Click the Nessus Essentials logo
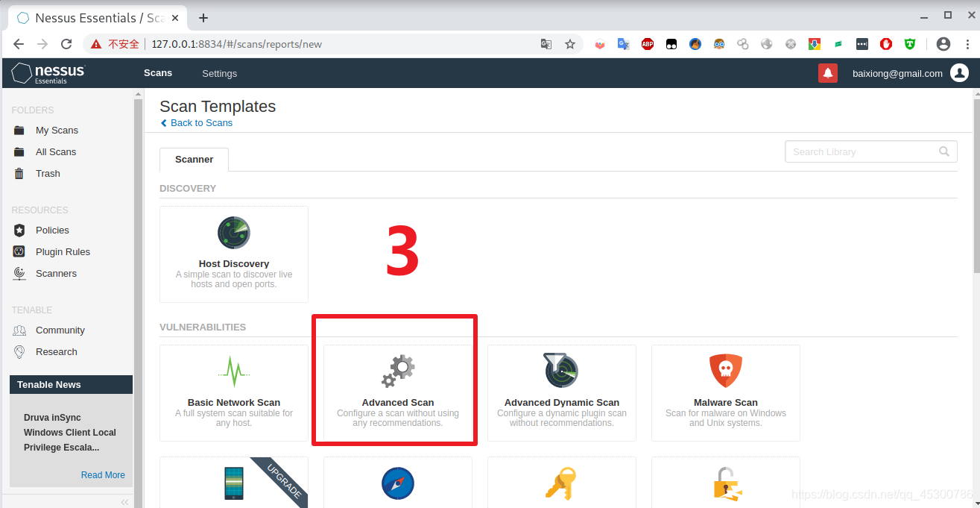This screenshot has height=508, width=980. pyautogui.click(x=48, y=73)
